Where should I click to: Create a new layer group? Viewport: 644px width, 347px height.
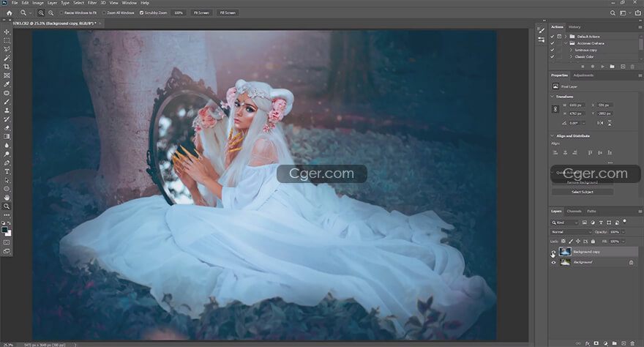[615, 343]
